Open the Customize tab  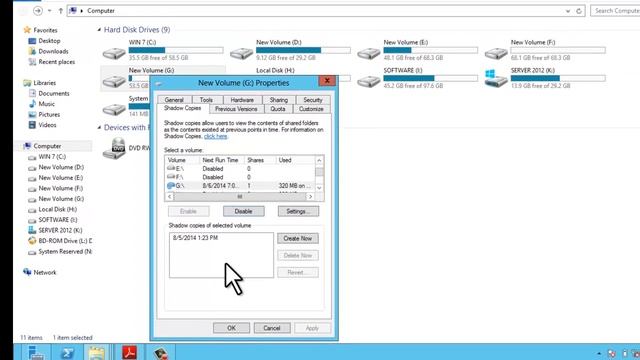point(311,109)
